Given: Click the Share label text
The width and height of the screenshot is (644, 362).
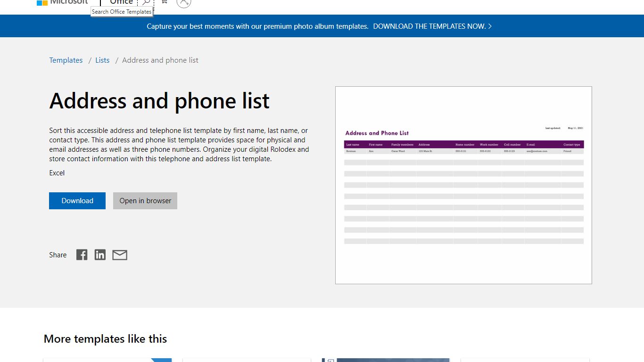Looking at the screenshot, I should (x=58, y=255).
